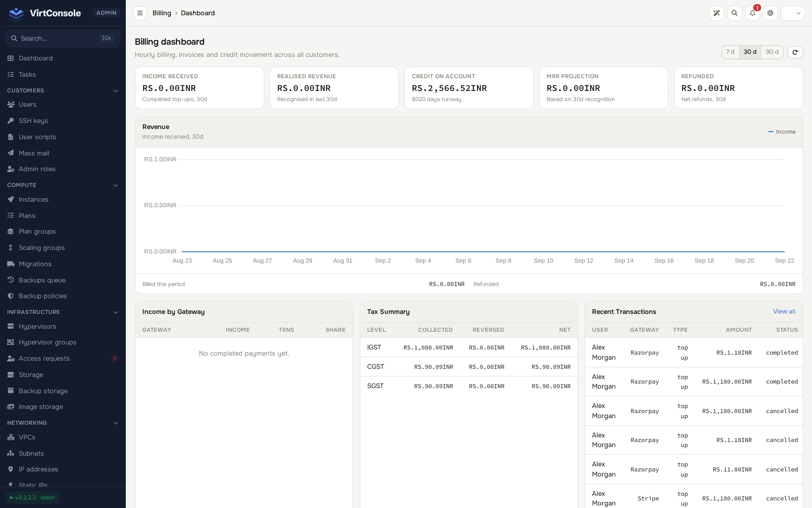
Task: Select the 90 d range
Action: [772, 52]
